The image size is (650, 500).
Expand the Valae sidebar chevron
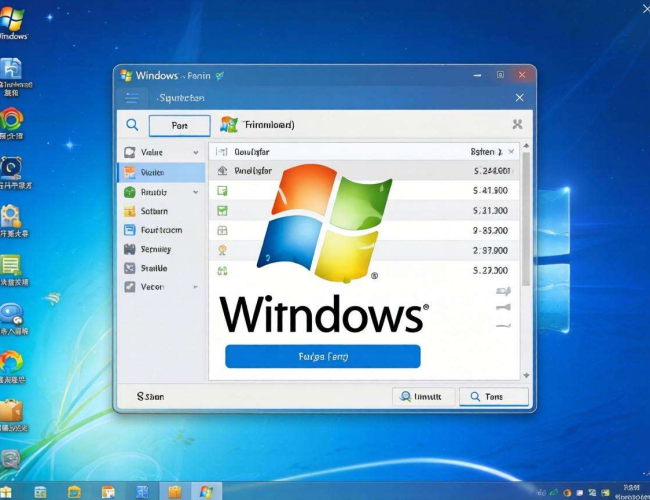point(195,153)
